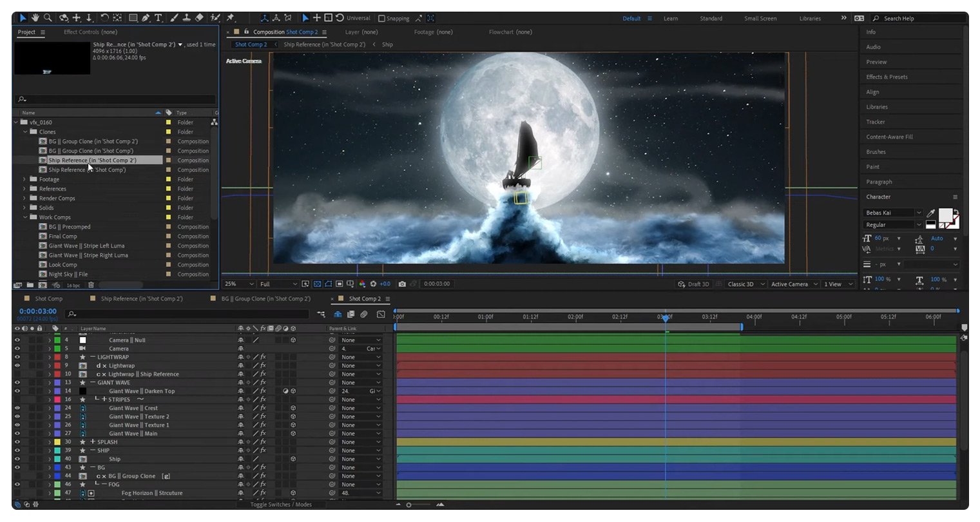The height and width of the screenshot is (522, 980).
Task: Toggle visibility of the Camera || Null layer
Action: (x=16, y=340)
